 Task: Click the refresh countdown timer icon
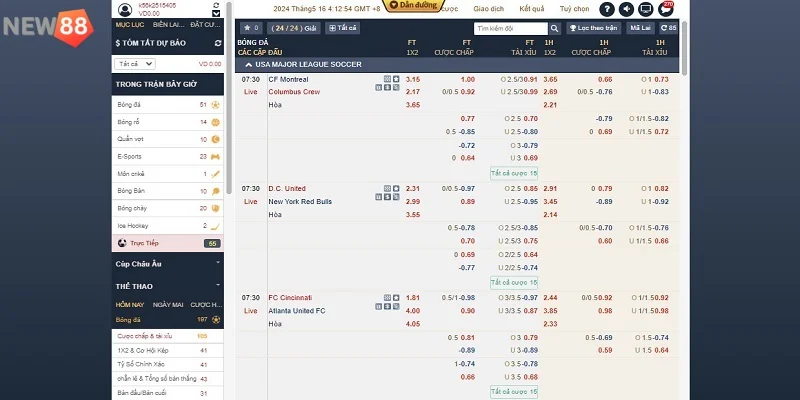[x=670, y=28]
